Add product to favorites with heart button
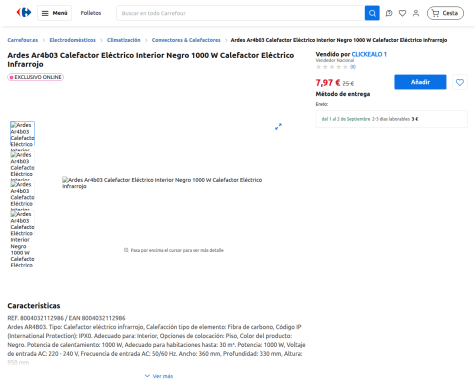 point(460,82)
